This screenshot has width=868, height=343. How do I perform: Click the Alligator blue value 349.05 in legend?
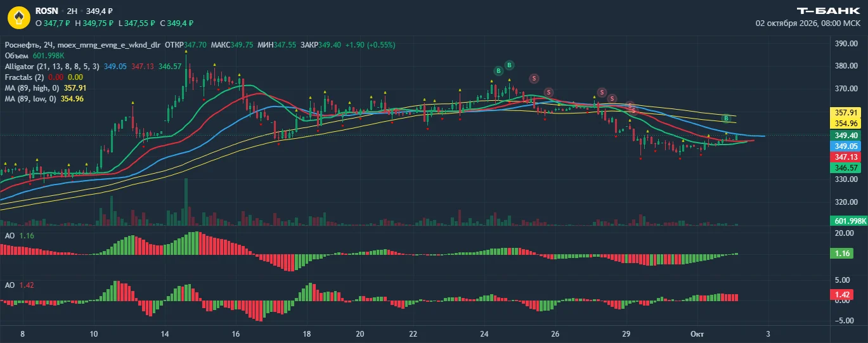pos(115,66)
